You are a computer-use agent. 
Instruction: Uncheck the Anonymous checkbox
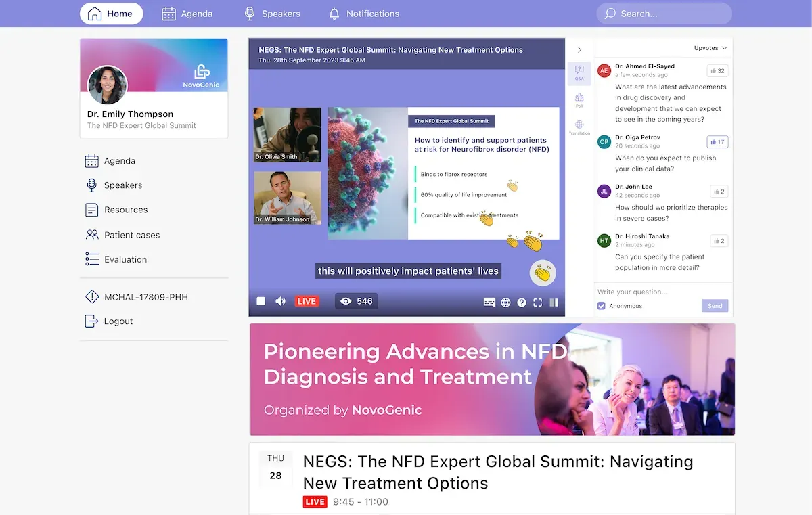pyautogui.click(x=602, y=306)
